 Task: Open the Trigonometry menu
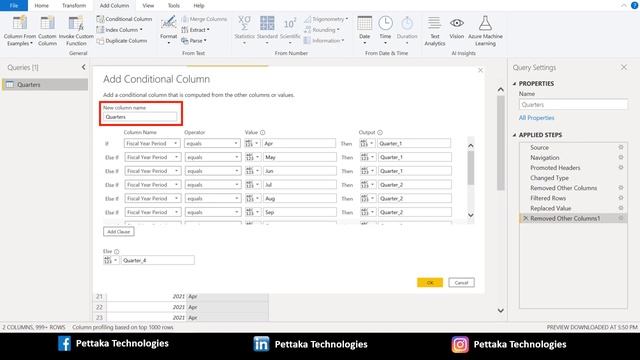[x=326, y=19]
